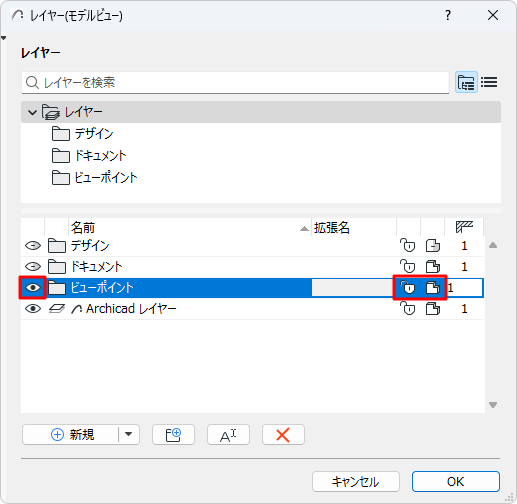Select レイヤー root node text
This screenshot has width=517, height=504.
point(83,112)
